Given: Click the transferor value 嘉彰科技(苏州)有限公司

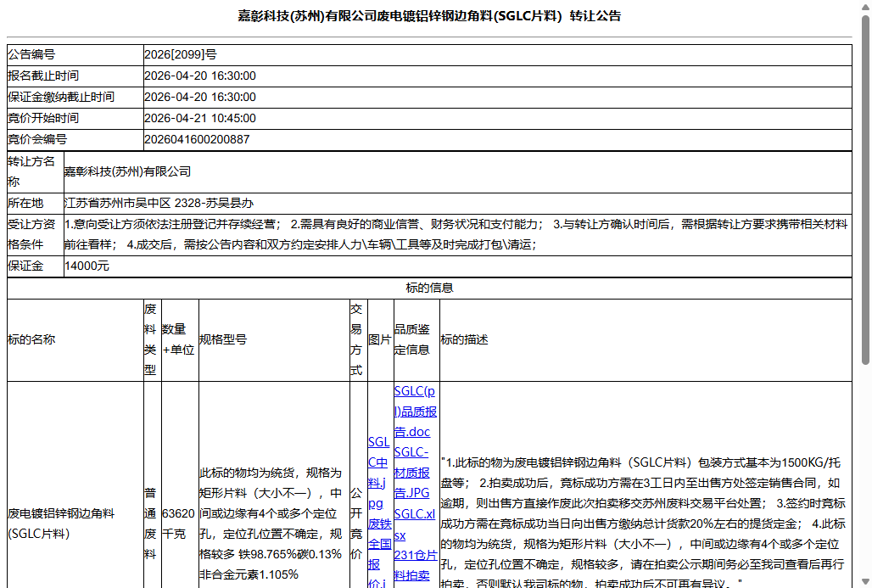Looking at the screenshot, I should pyautogui.click(x=127, y=171).
